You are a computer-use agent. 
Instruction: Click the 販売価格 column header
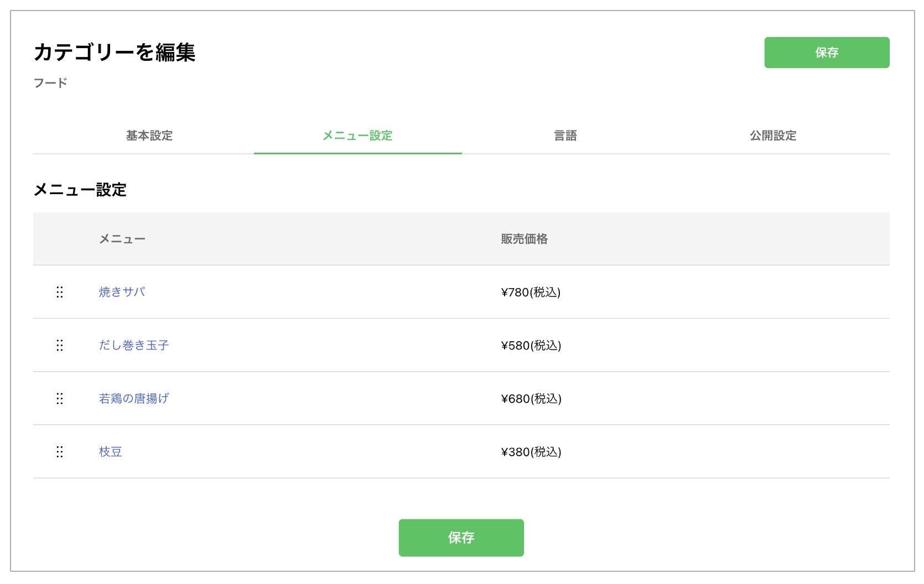[x=524, y=239]
